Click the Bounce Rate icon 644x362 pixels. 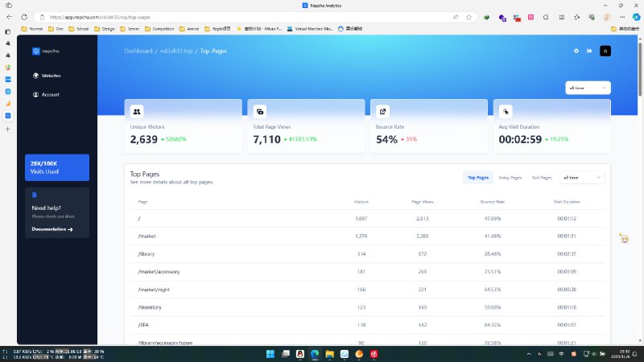coord(382,112)
